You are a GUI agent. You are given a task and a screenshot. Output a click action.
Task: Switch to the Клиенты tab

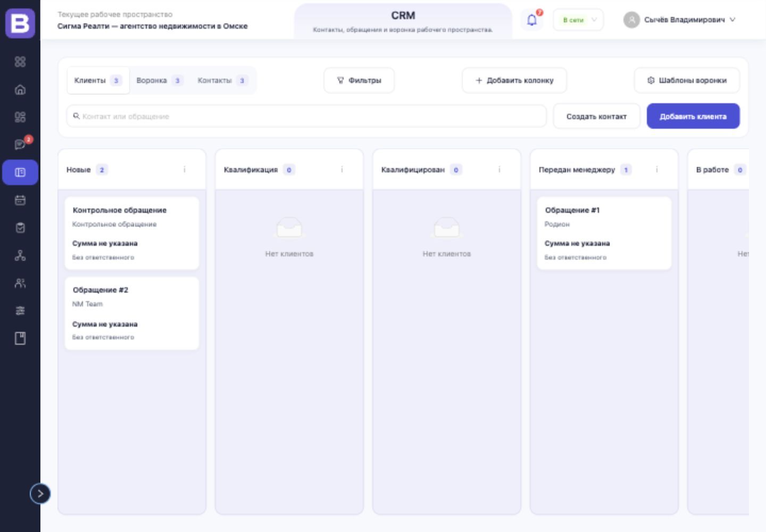(98, 80)
